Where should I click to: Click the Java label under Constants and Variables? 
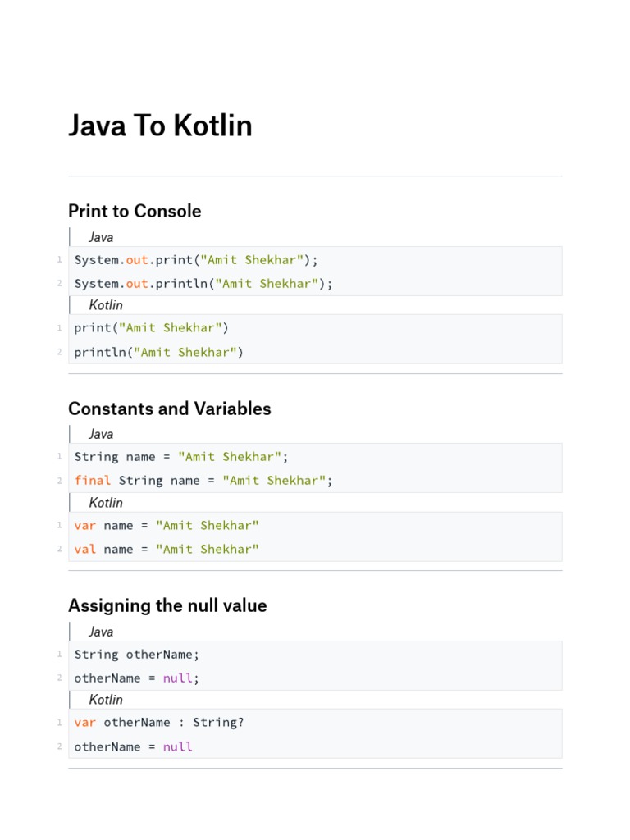click(101, 434)
